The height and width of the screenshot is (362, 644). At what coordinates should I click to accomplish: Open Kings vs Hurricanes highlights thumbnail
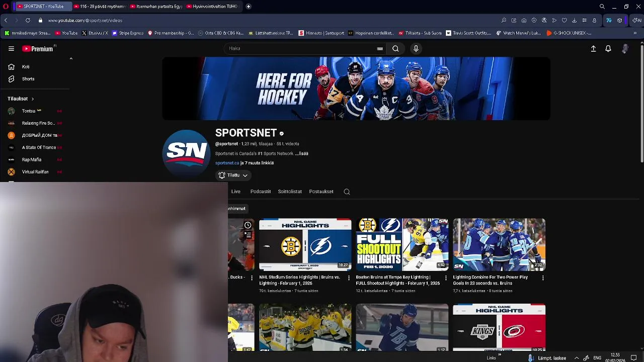tap(499, 327)
